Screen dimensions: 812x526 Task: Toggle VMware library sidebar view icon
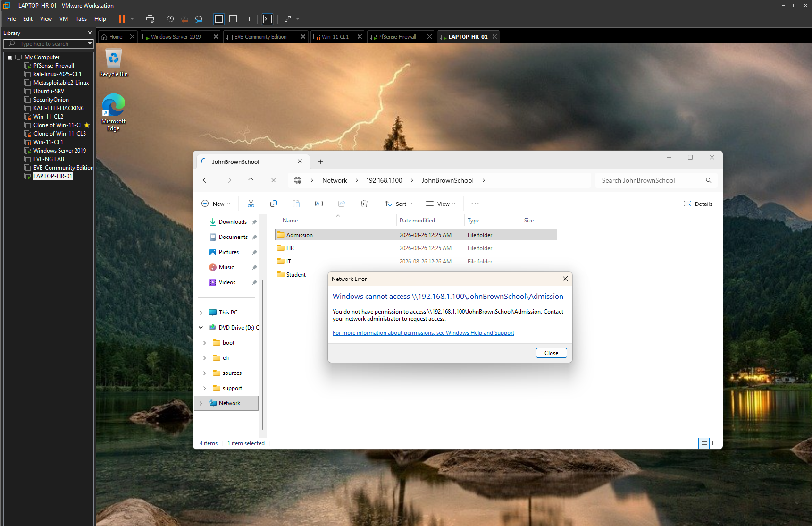click(219, 19)
